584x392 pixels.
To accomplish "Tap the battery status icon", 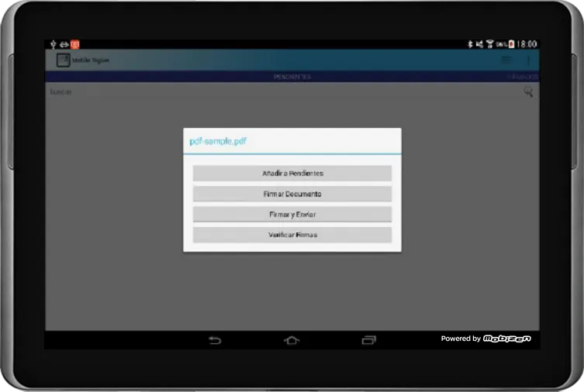I will pyautogui.click(x=512, y=44).
